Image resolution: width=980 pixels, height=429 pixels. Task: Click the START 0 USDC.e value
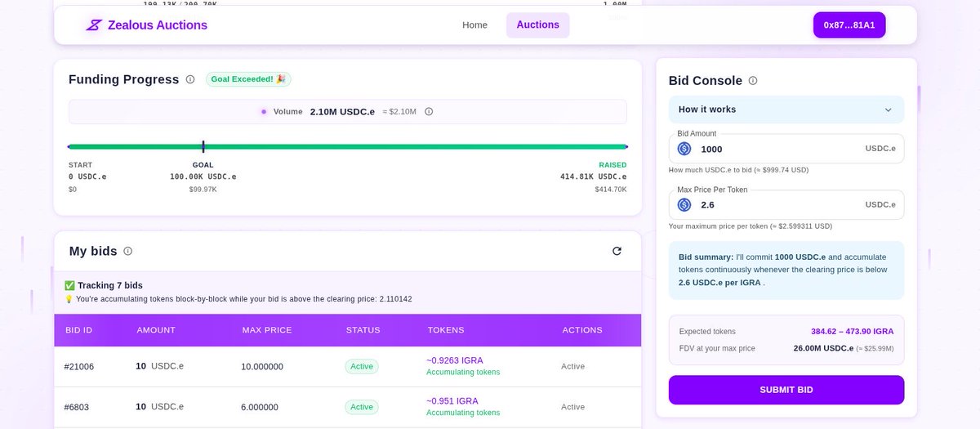87,177
